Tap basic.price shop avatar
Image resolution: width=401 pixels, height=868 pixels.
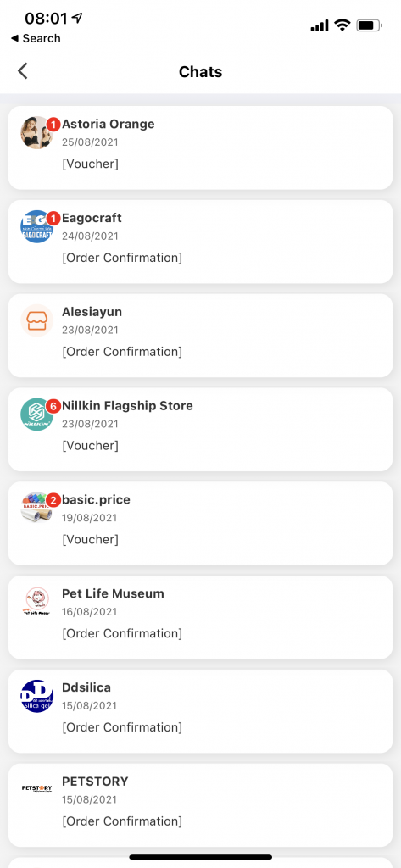pos(37,509)
